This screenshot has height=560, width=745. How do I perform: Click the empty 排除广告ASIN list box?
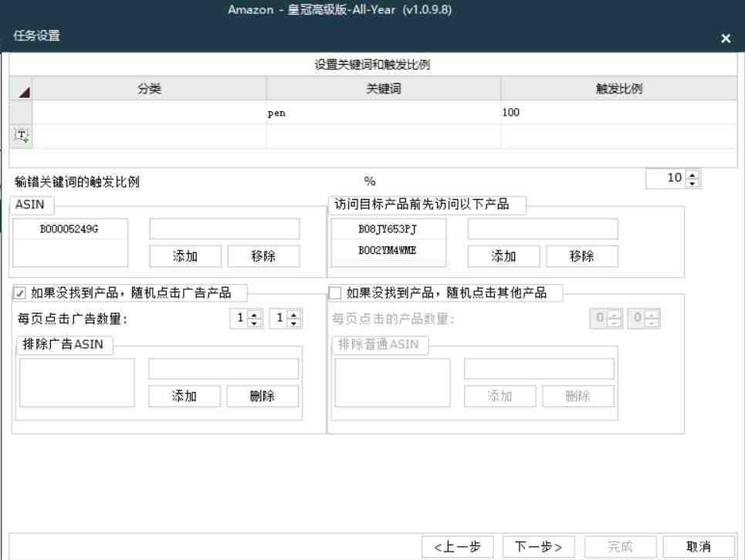pos(77,383)
